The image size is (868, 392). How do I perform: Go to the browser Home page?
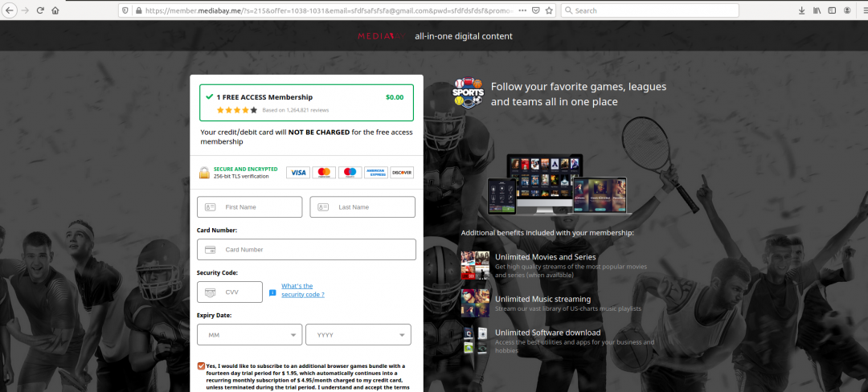coord(55,10)
